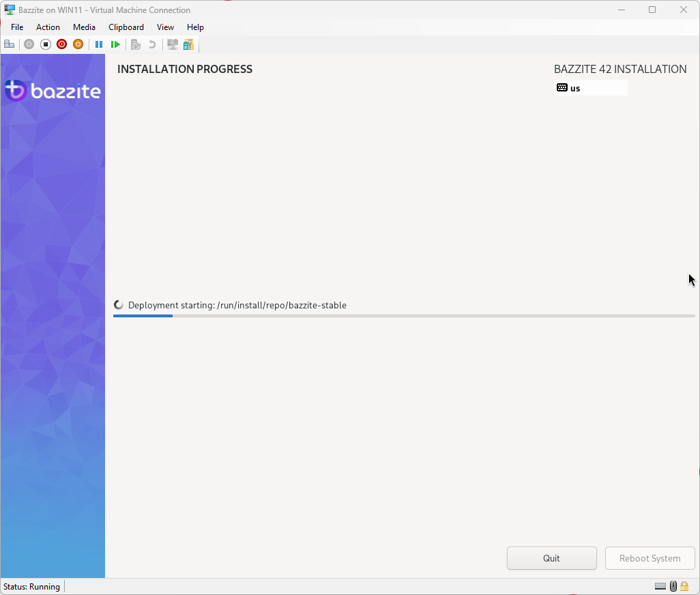Viewport: 700px width, 595px height.
Task: Click the bazzite logo in the sidebar
Action: coord(53,91)
